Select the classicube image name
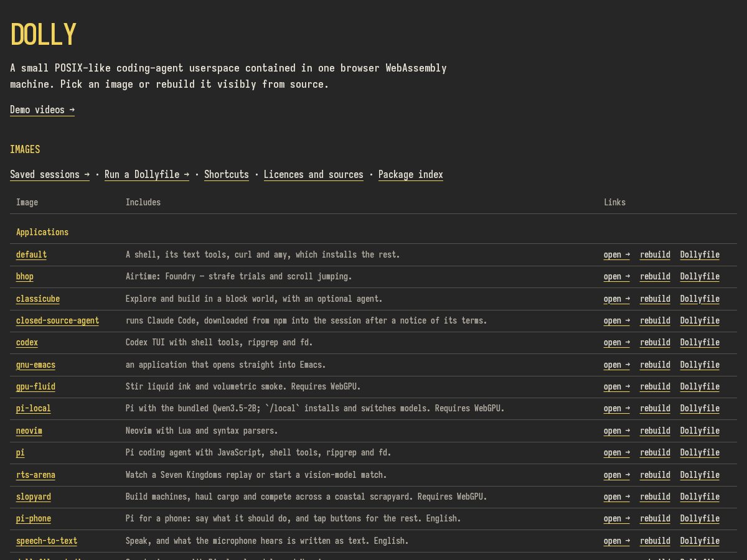The width and height of the screenshot is (747, 560). [x=38, y=299]
